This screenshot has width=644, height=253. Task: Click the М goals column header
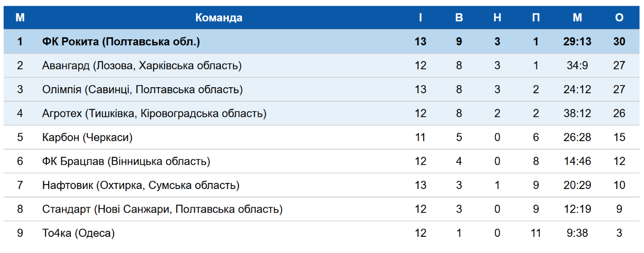[577, 18]
